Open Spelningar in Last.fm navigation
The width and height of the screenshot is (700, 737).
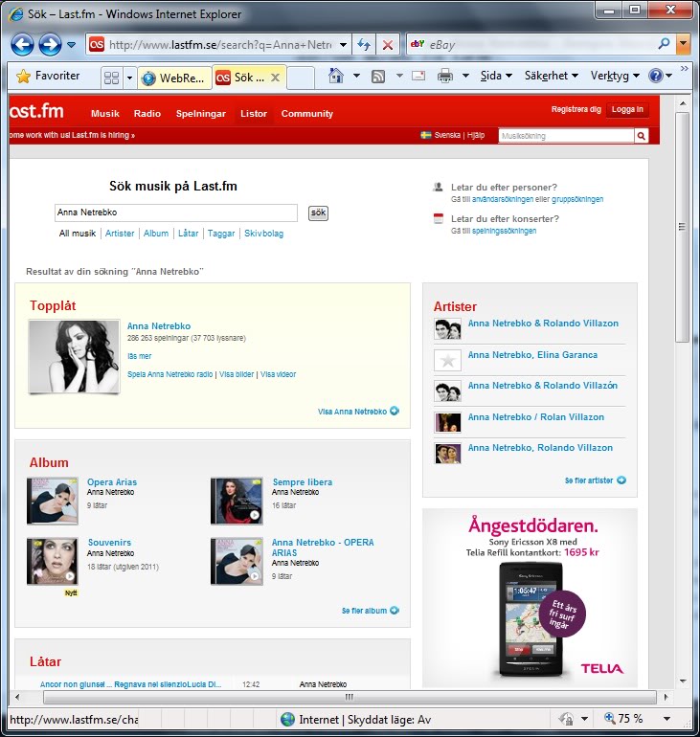point(201,114)
